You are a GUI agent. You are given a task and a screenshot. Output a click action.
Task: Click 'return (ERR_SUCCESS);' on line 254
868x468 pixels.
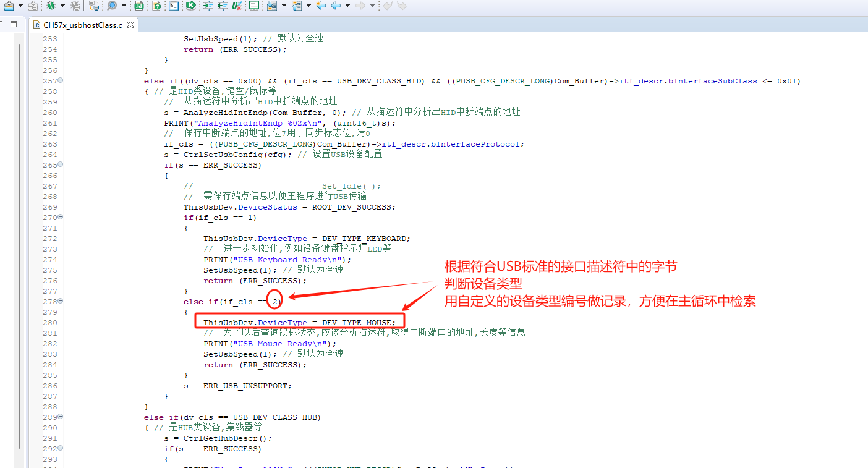coord(236,49)
